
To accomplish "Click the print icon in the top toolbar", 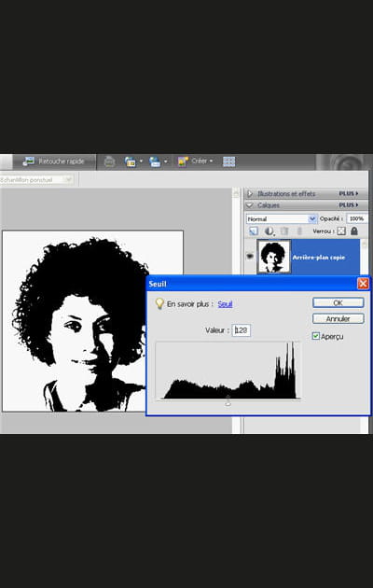I will coord(109,161).
